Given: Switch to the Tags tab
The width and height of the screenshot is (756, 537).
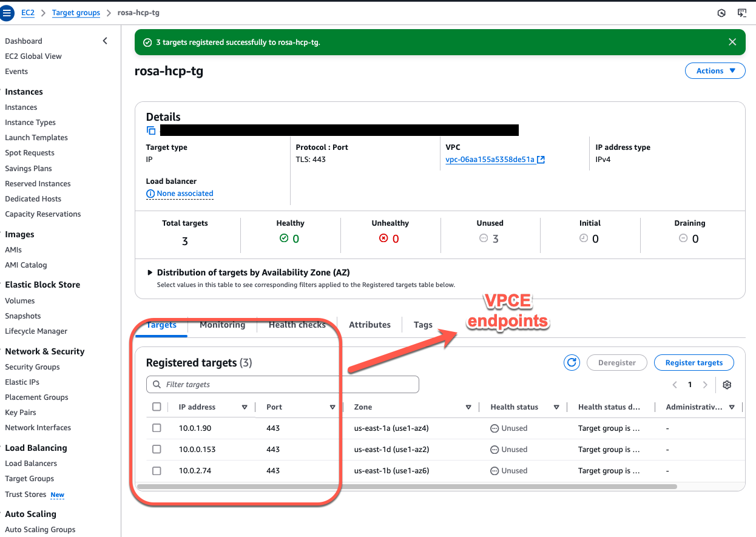Looking at the screenshot, I should click(423, 325).
